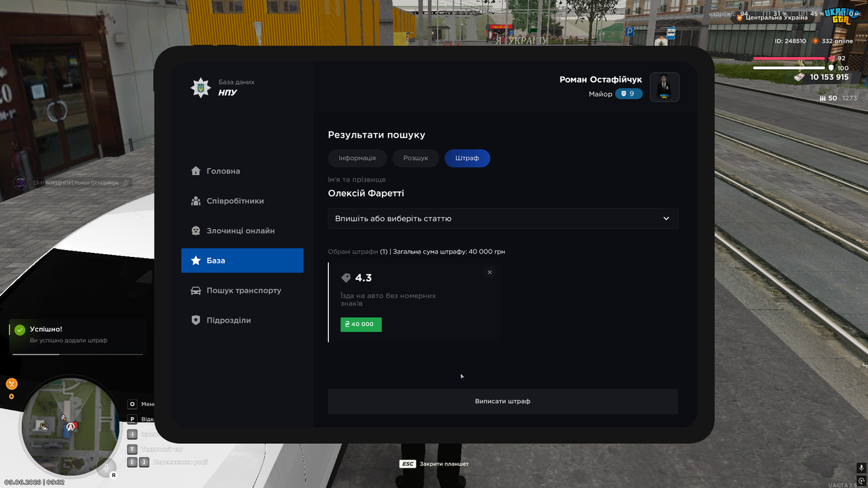Click the ID: 248510 text
The width and height of the screenshot is (868, 488).
[x=791, y=41]
